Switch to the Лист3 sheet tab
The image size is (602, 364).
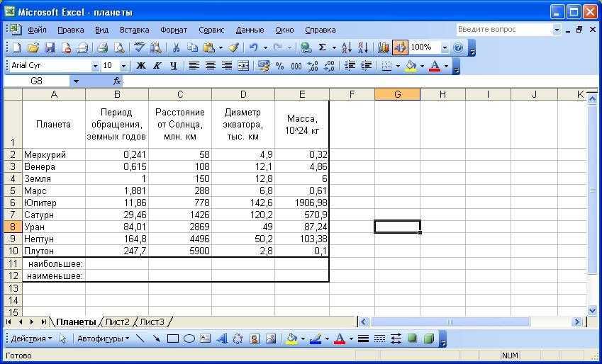coord(152,322)
